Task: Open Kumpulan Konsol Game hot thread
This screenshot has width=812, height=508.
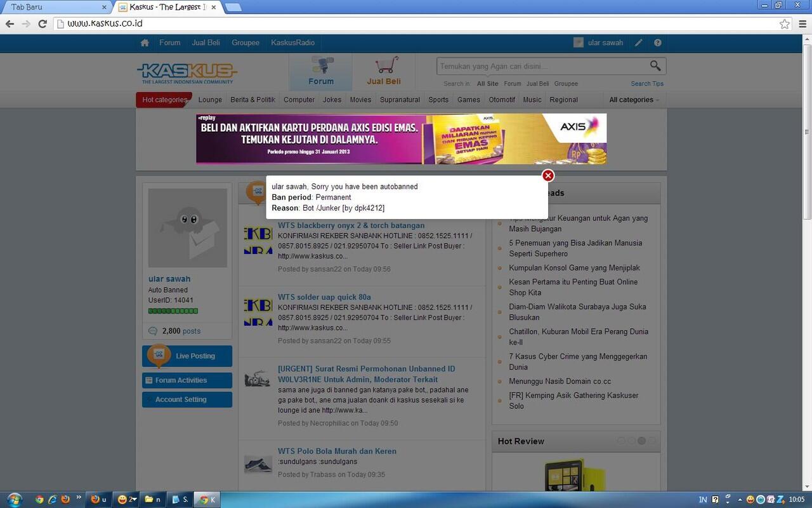Action: (574, 268)
